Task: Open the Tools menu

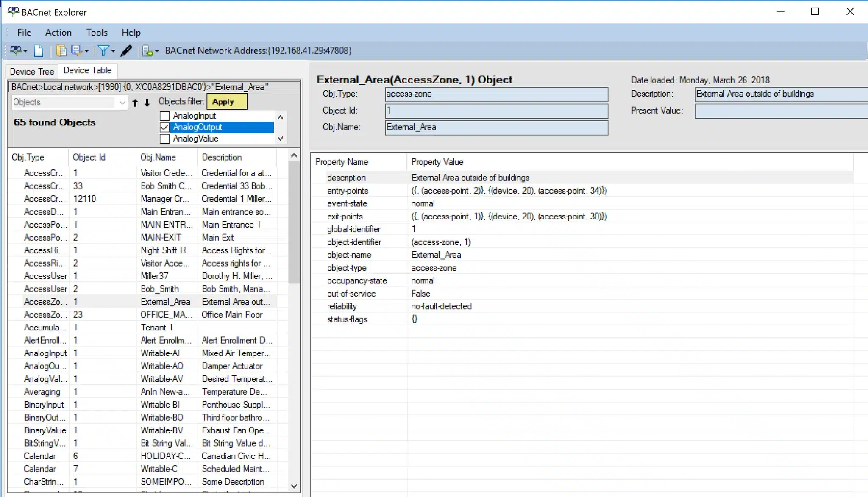Action: click(x=97, y=32)
